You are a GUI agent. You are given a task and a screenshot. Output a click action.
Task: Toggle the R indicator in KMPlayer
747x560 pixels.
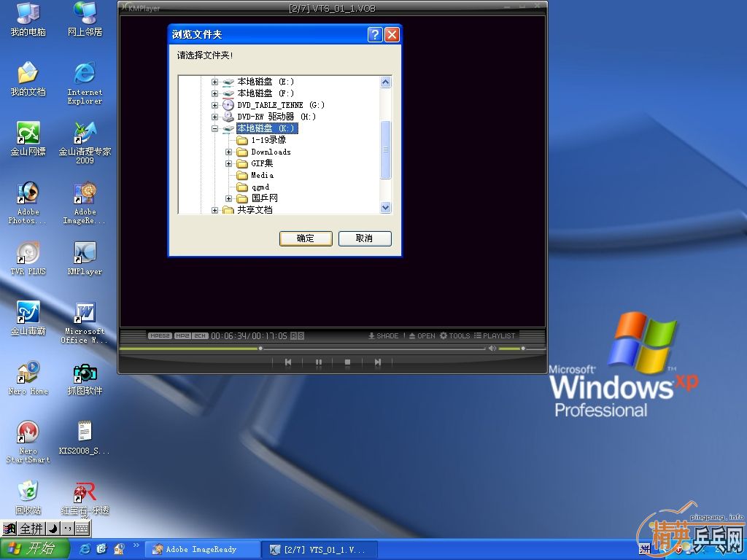[293, 335]
